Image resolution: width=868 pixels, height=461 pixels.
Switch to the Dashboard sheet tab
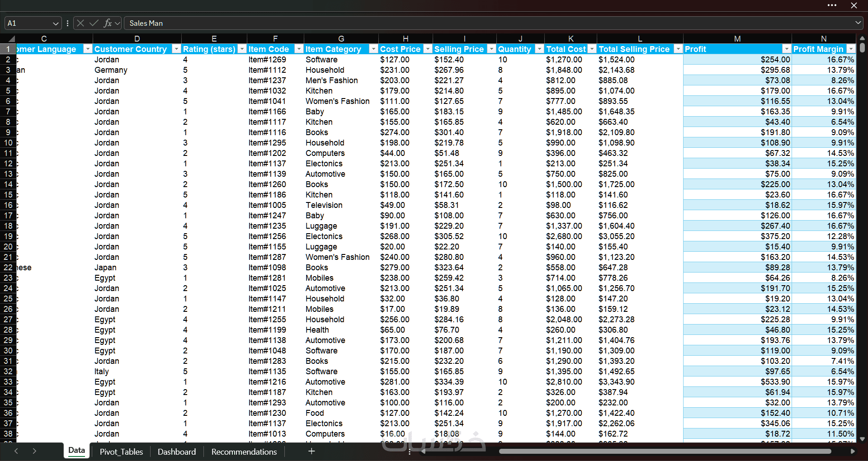177,452
